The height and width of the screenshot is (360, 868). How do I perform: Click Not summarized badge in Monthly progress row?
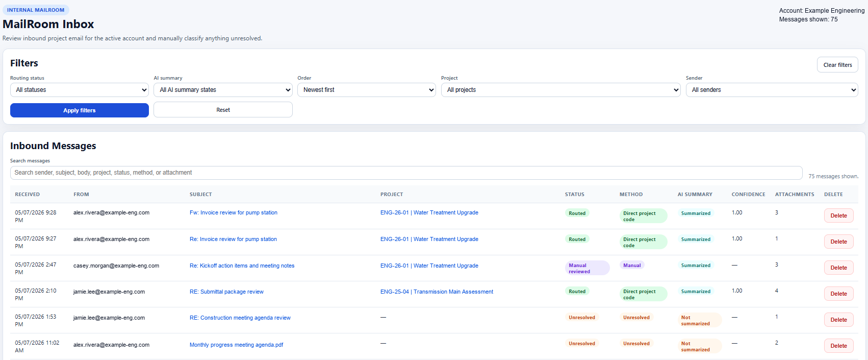point(700,346)
